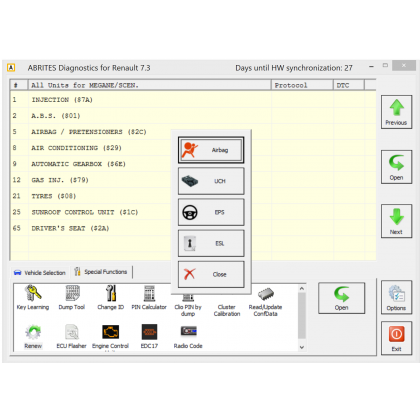This screenshot has width=420, height=420.
Task: Open the Change ID function
Action: (x=111, y=297)
